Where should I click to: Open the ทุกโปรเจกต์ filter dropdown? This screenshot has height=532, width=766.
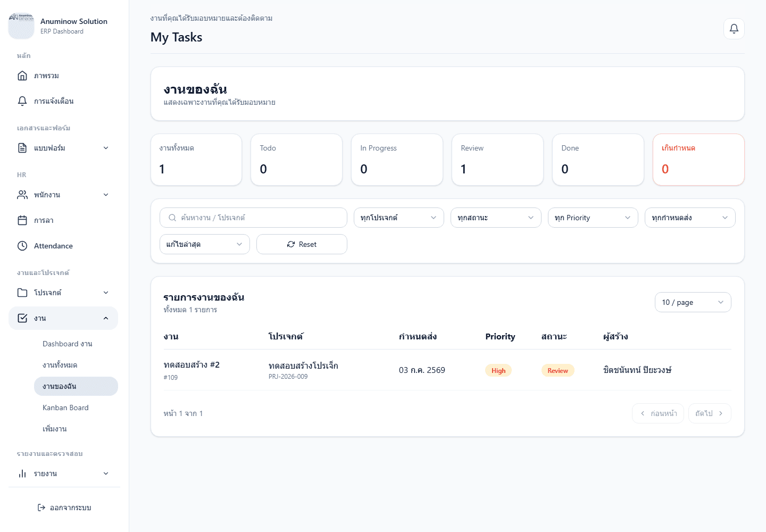pyautogui.click(x=399, y=218)
